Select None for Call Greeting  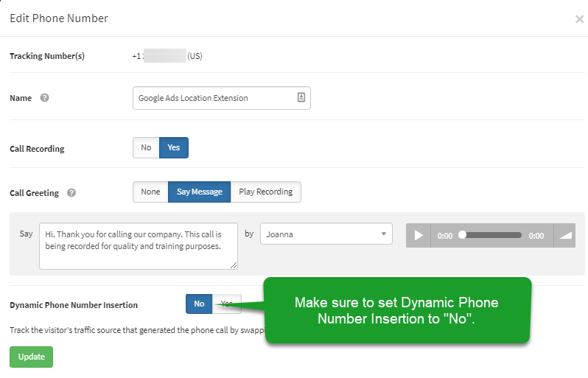(x=150, y=192)
